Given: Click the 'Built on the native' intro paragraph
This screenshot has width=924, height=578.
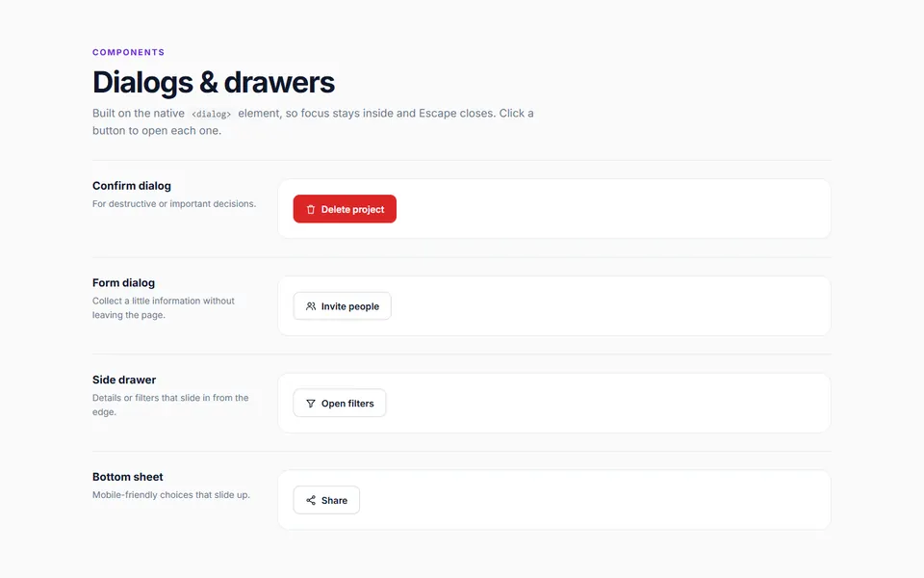Looking at the screenshot, I should (313, 121).
